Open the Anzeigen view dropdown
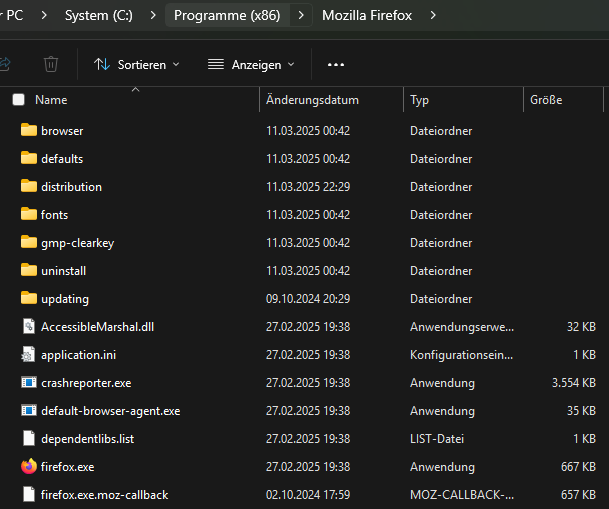The width and height of the screenshot is (609, 509). [x=251, y=64]
